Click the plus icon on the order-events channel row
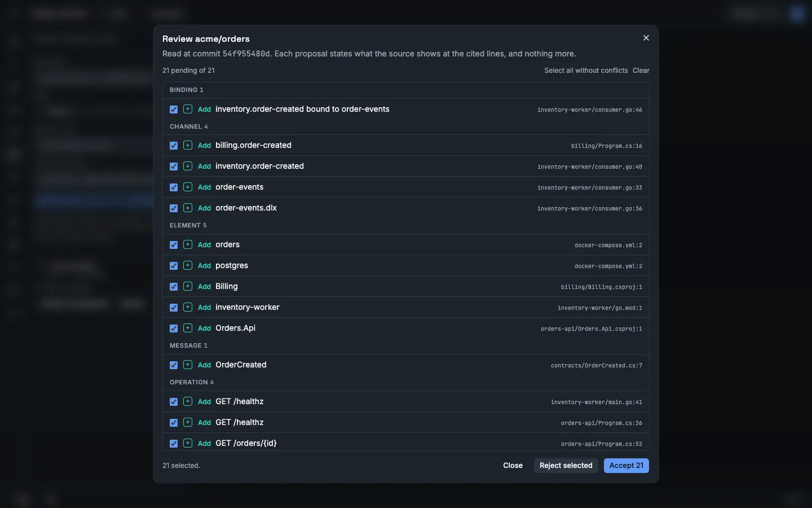 click(x=188, y=187)
